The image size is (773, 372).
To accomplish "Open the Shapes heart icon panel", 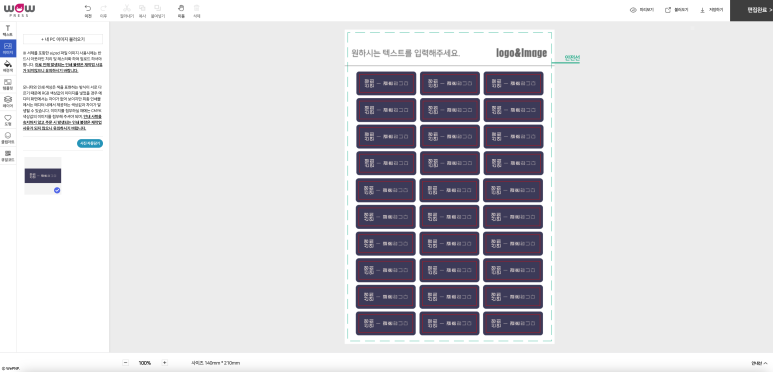I will coord(8,120).
